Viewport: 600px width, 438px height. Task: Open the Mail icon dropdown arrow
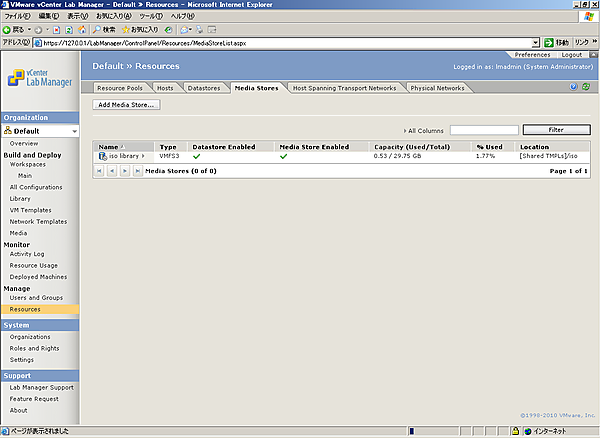pyautogui.click(x=190, y=30)
